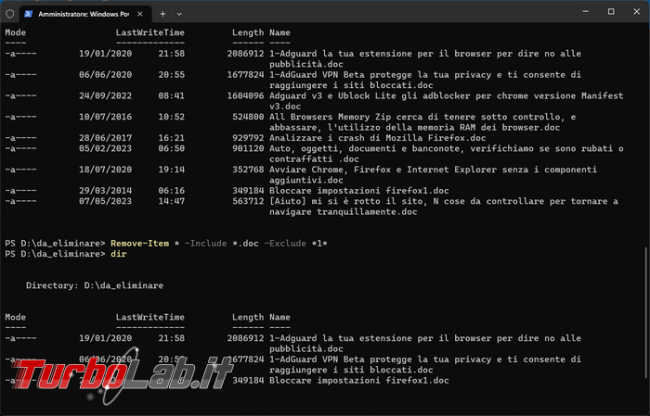Click the dir command text
650x416 pixels.
(118, 254)
